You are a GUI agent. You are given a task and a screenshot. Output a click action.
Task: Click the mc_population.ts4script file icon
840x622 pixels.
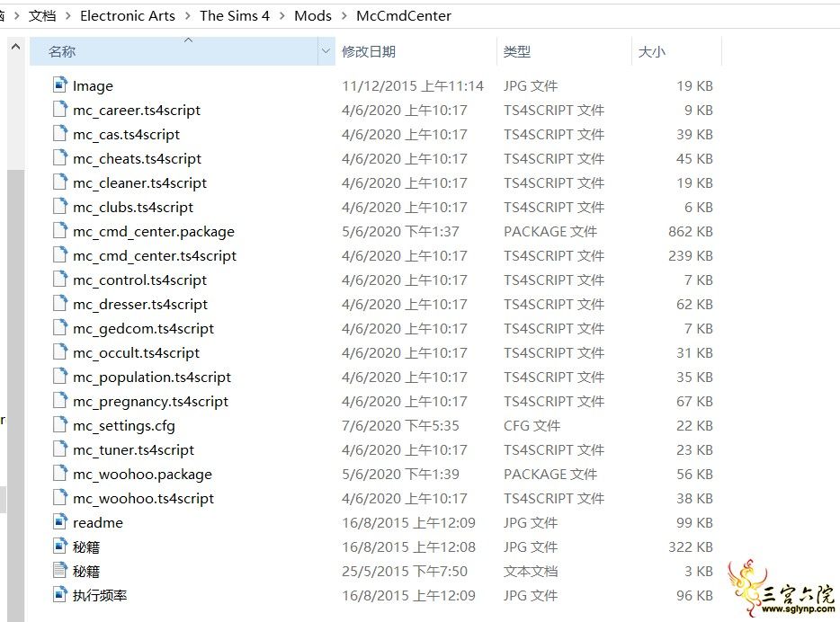(x=60, y=376)
